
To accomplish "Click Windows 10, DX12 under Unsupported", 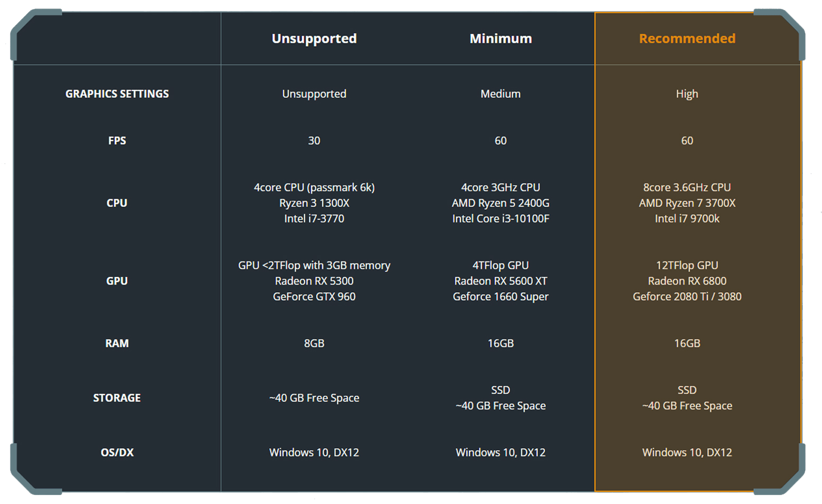I will point(314,452).
